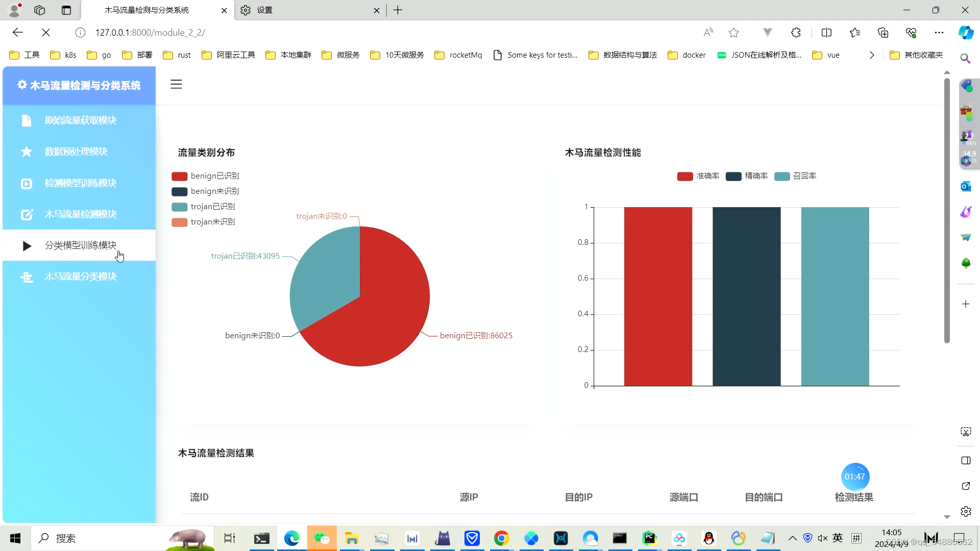Viewport: 980px width, 551px height.
Task: Click the red 准确率 bar
Action: (x=658, y=296)
